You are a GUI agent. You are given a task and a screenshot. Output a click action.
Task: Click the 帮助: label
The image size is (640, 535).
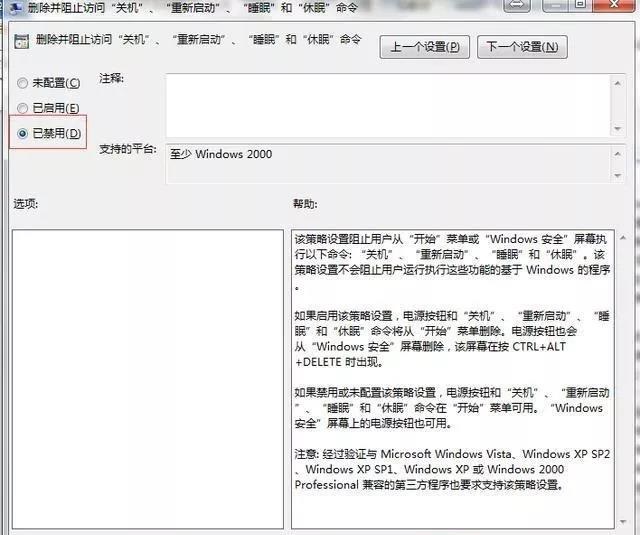[305, 203]
